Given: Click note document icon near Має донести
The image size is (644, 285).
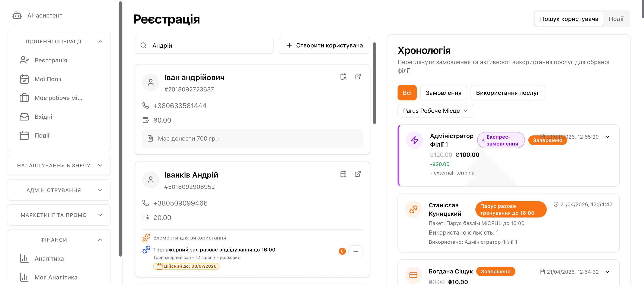Looking at the screenshot, I should [x=150, y=138].
